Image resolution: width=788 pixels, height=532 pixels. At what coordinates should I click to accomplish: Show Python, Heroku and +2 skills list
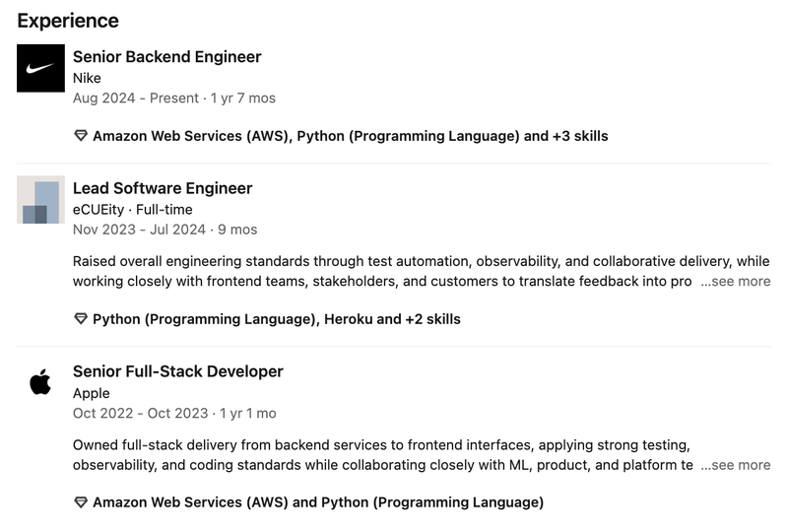(276, 319)
